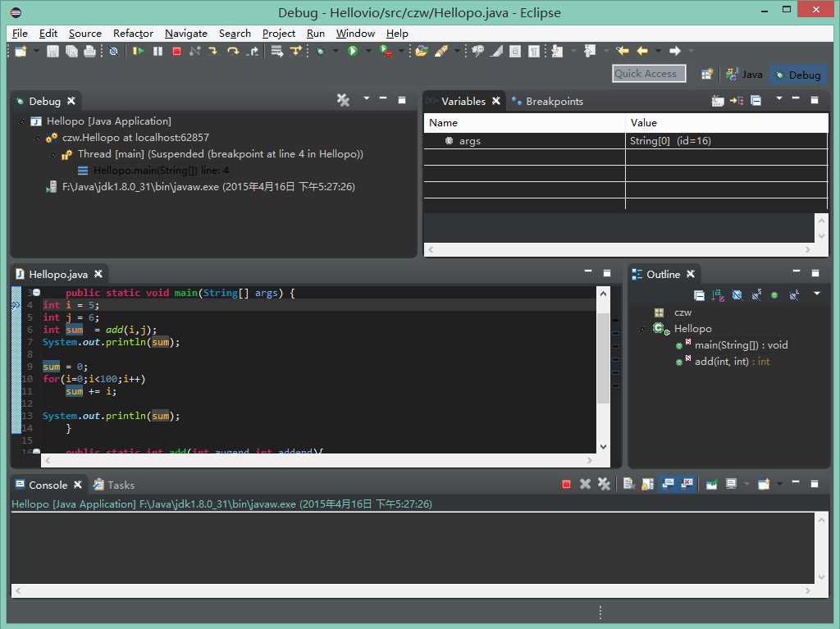Screen dimensions: 840x629
Task: Click the Save All icon
Action: pos(71,51)
